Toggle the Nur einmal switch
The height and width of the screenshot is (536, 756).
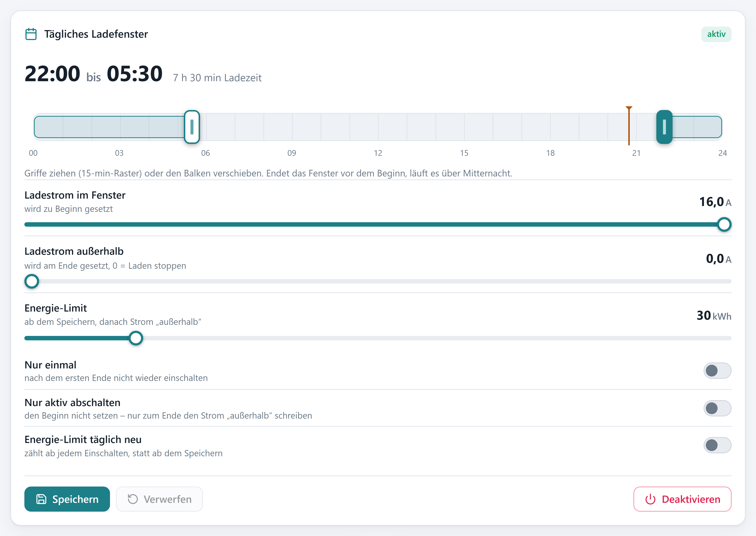tap(717, 371)
